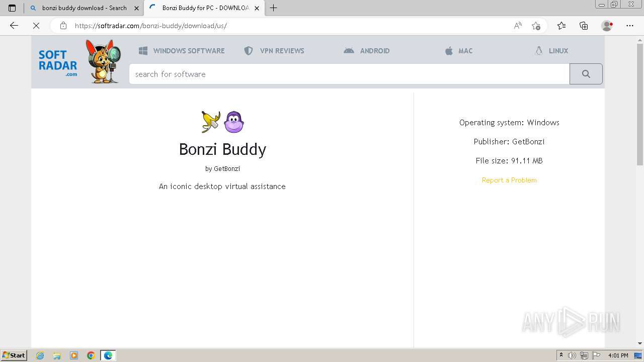The image size is (644, 362).
Task: Open the Windows Start menu
Action: point(14,355)
